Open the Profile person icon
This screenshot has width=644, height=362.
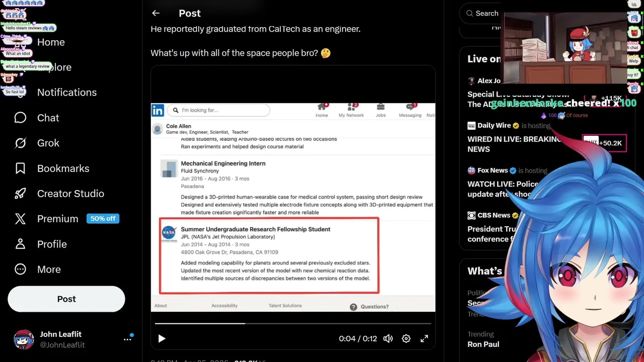pos(20,244)
